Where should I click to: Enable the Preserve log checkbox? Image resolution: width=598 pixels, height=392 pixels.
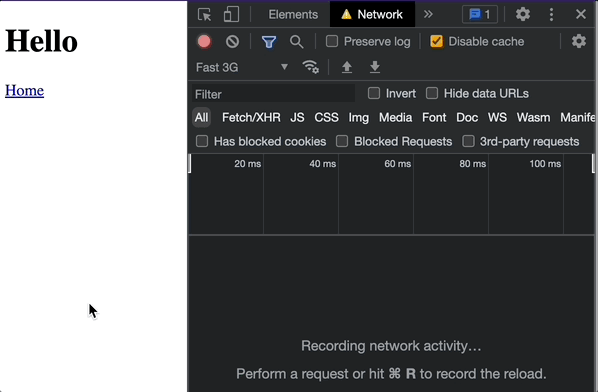pos(332,41)
